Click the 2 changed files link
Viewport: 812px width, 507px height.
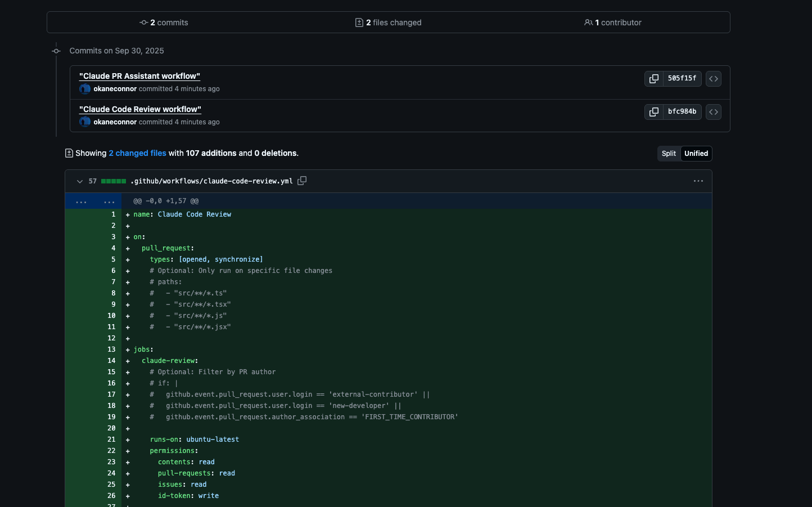click(137, 153)
